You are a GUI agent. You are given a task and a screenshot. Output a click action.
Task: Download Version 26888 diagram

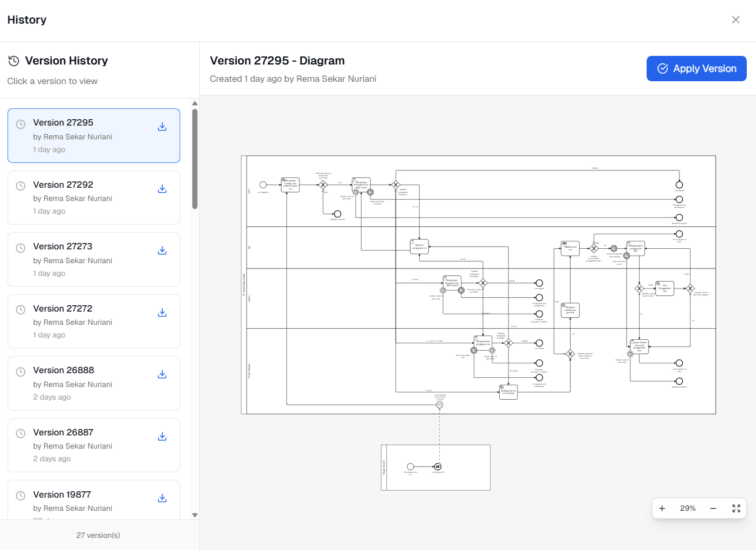coord(162,374)
